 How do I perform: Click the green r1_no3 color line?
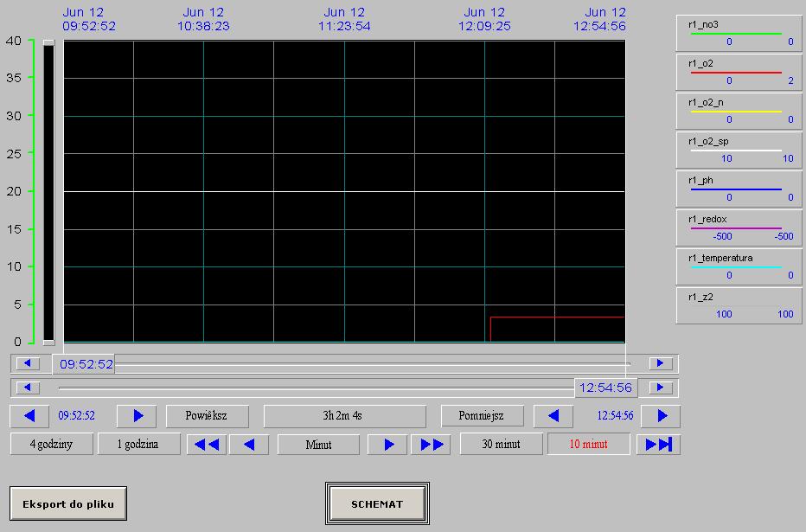click(736, 34)
